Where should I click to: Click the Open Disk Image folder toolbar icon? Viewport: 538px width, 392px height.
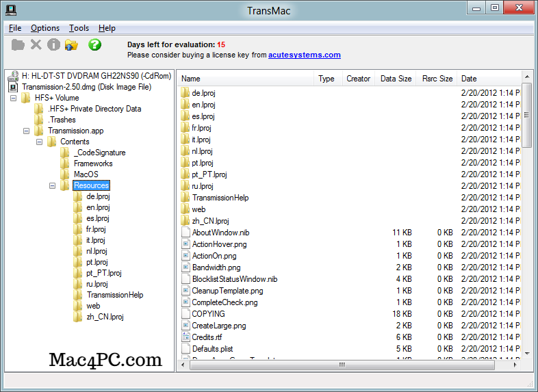tap(18, 45)
